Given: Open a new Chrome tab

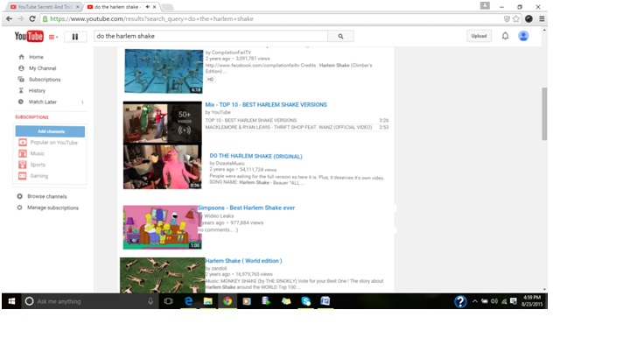Looking at the screenshot, I should click(167, 7).
